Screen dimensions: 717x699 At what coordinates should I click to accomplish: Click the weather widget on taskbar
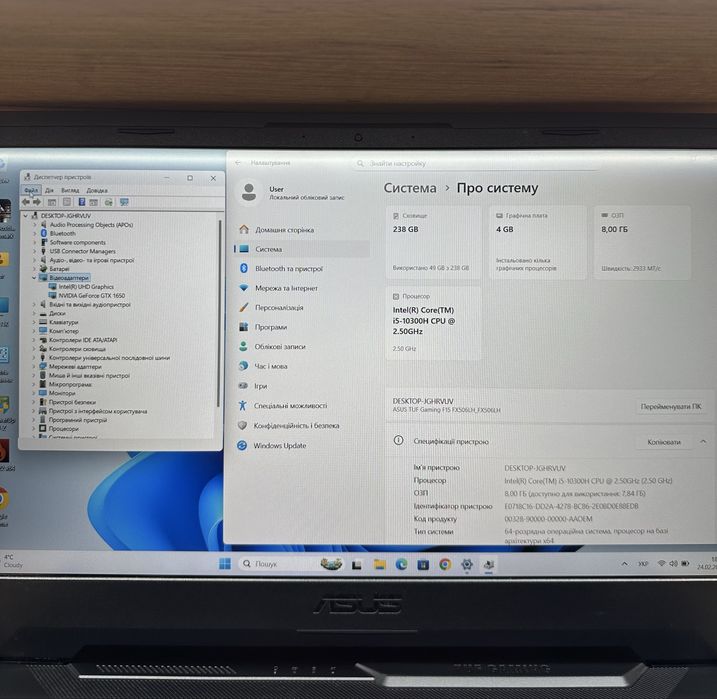[x=12, y=561]
